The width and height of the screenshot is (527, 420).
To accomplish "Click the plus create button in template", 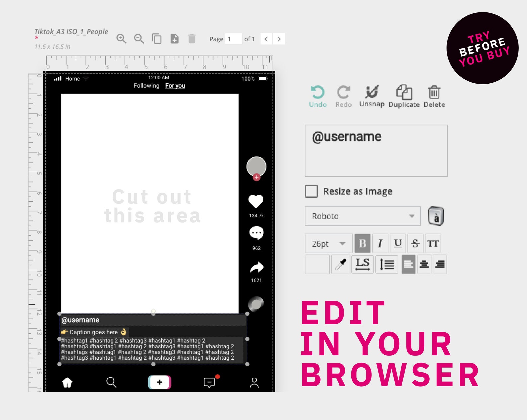I will click(x=159, y=382).
